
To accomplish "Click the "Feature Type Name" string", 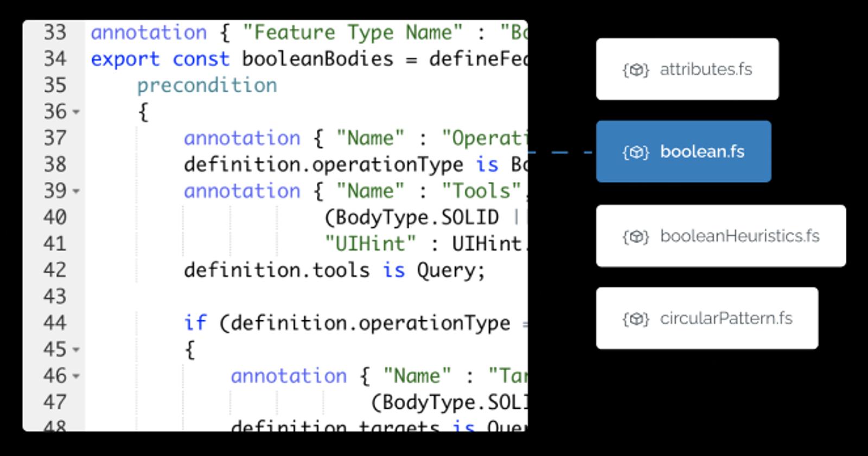I will pos(352,33).
